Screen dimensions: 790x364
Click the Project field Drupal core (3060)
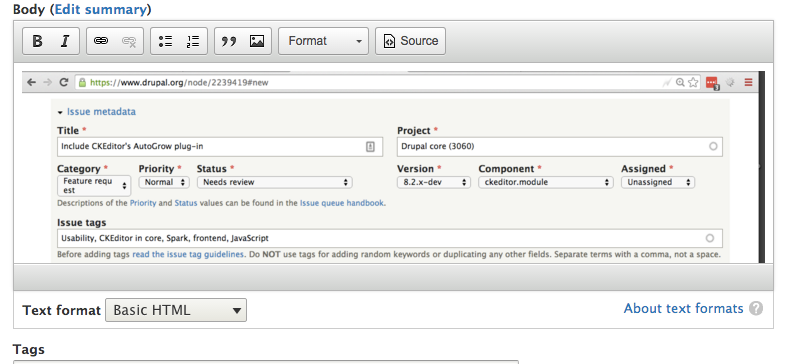(x=560, y=147)
